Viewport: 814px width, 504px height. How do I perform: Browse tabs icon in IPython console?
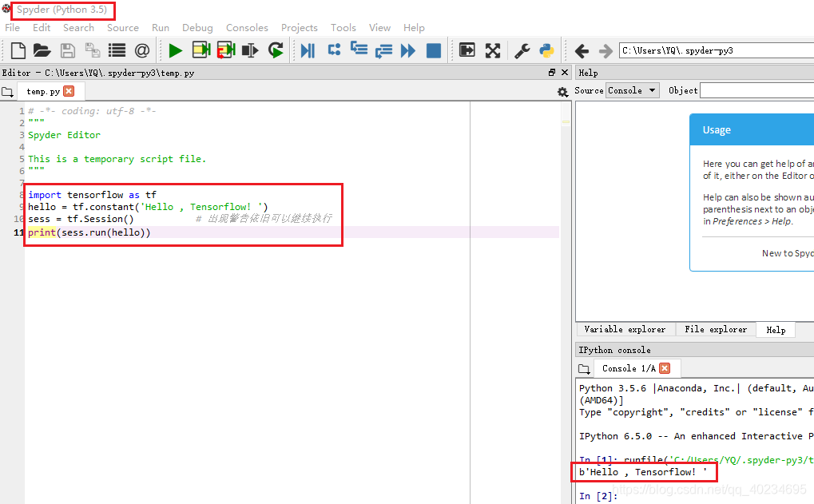coord(584,369)
